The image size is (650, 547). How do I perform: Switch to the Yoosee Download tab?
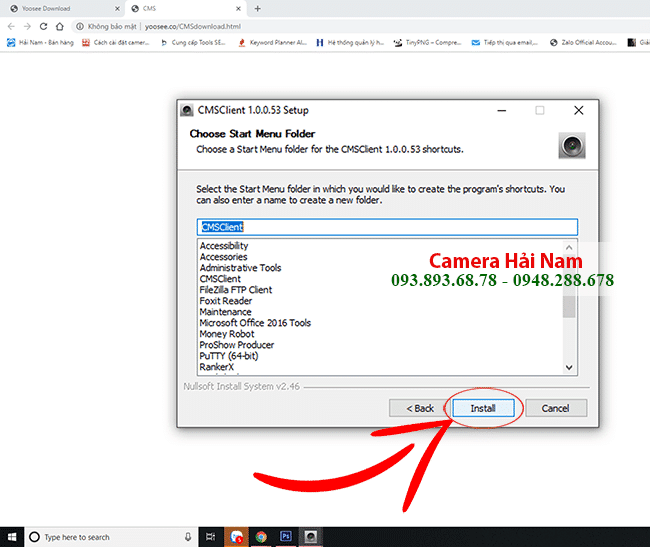point(61,8)
